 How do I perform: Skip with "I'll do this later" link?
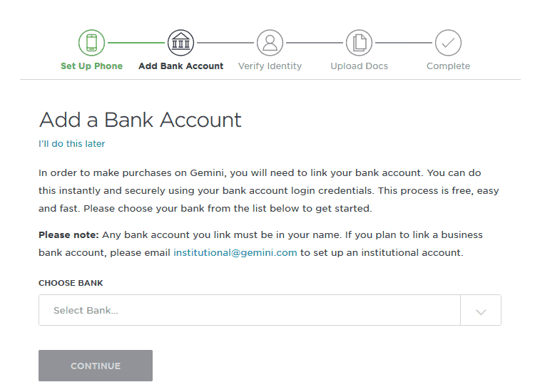click(x=72, y=144)
